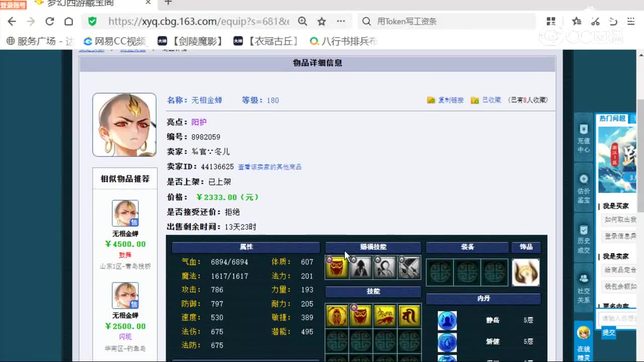644x362 pixels.
Task: Open 服务广场 bookmark
Action: 39,41
